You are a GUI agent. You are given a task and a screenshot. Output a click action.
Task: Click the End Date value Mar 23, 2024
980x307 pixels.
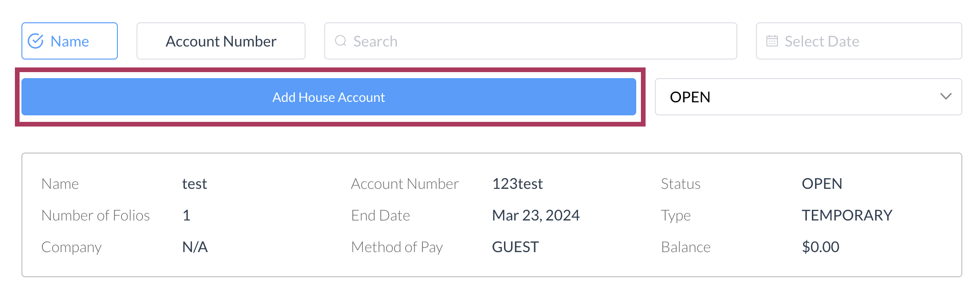[x=536, y=215]
